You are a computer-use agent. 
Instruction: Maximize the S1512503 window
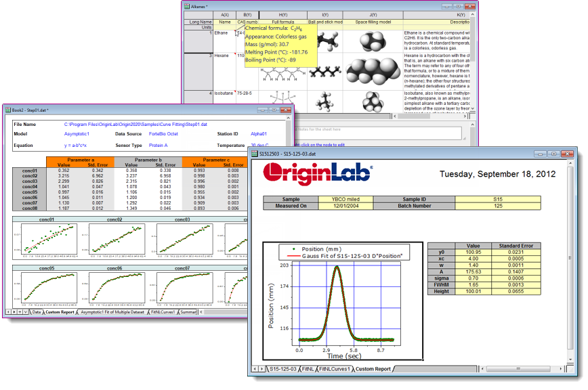(x=553, y=154)
